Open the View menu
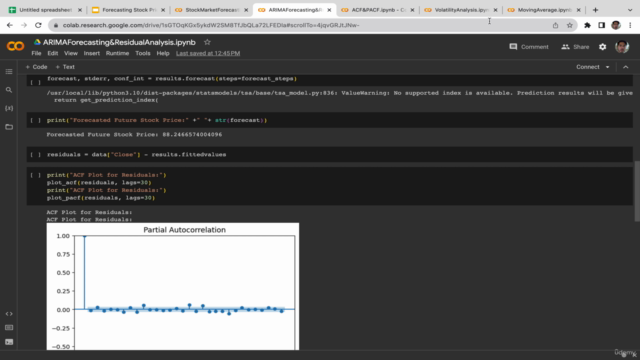This screenshot has width=640, height=360. (x=71, y=53)
